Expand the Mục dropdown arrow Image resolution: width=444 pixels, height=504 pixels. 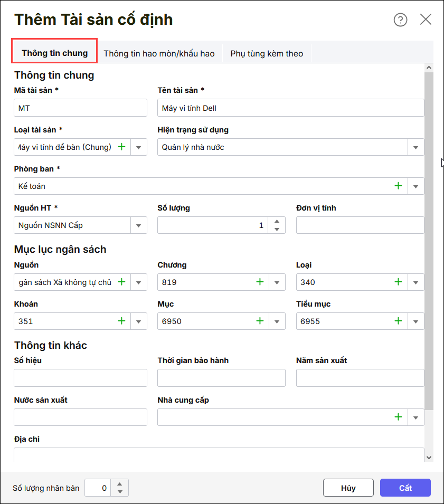277,321
